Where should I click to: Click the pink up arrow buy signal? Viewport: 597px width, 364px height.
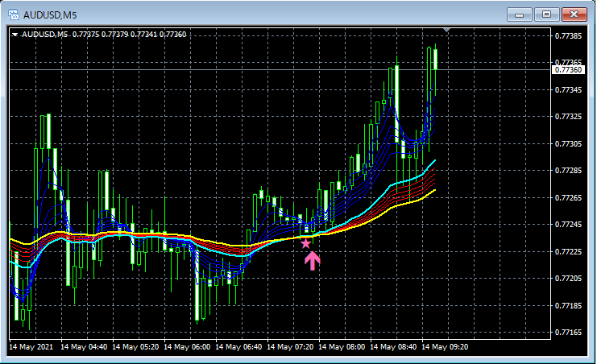[313, 261]
